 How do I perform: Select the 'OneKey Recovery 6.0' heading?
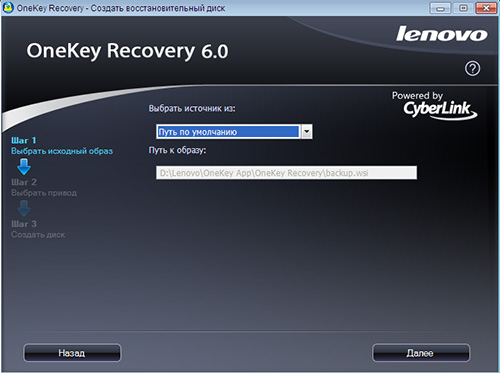pos(127,51)
